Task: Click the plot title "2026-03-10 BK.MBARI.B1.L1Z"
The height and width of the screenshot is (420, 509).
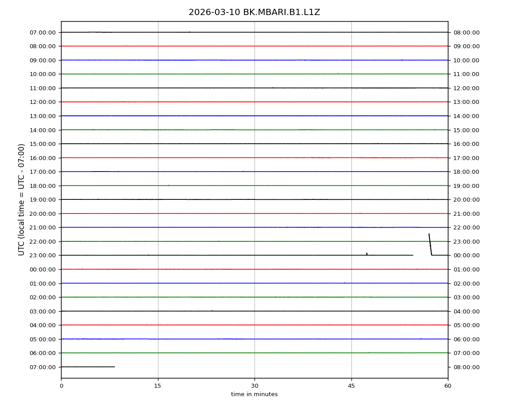Action: click(x=254, y=12)
